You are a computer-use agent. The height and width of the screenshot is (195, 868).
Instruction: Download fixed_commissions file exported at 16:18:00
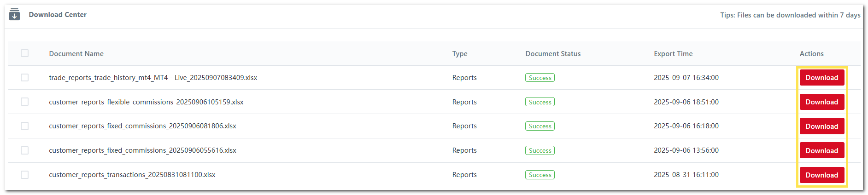pyautogui.click(x=821, y=126)
